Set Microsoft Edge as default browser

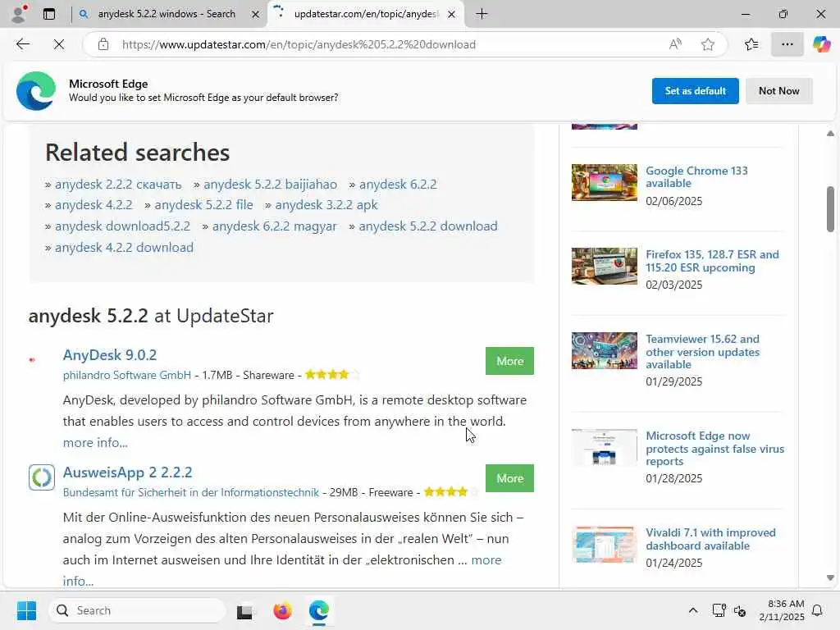tap(695, 91)
